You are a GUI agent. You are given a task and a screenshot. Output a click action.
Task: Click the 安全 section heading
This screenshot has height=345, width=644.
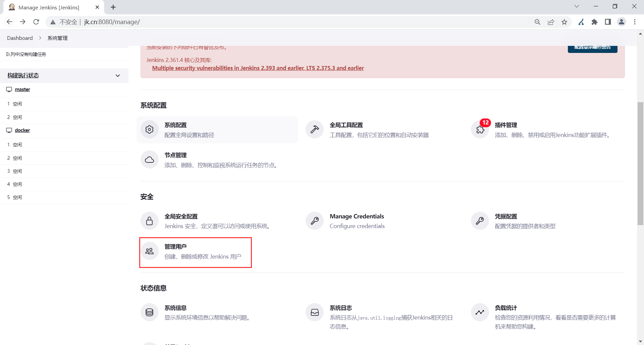coord(147,197)
